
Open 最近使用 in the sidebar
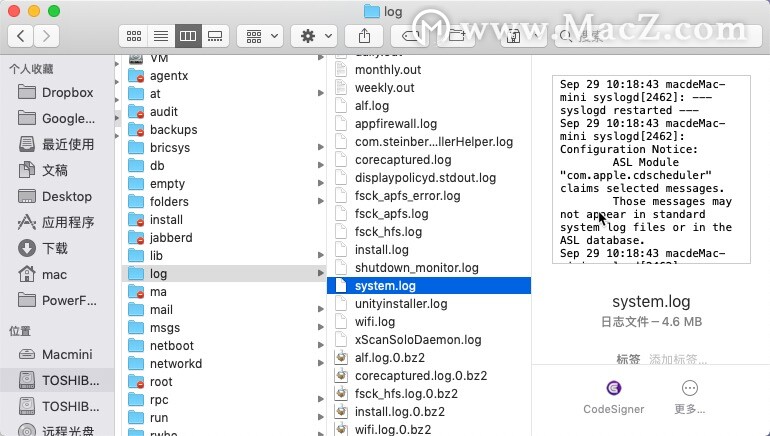point(55,144)
